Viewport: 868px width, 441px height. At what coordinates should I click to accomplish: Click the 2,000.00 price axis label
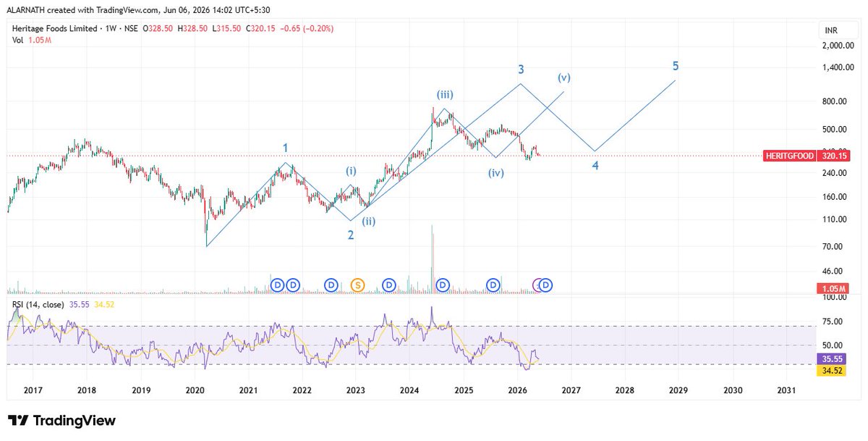click(838, 46)
